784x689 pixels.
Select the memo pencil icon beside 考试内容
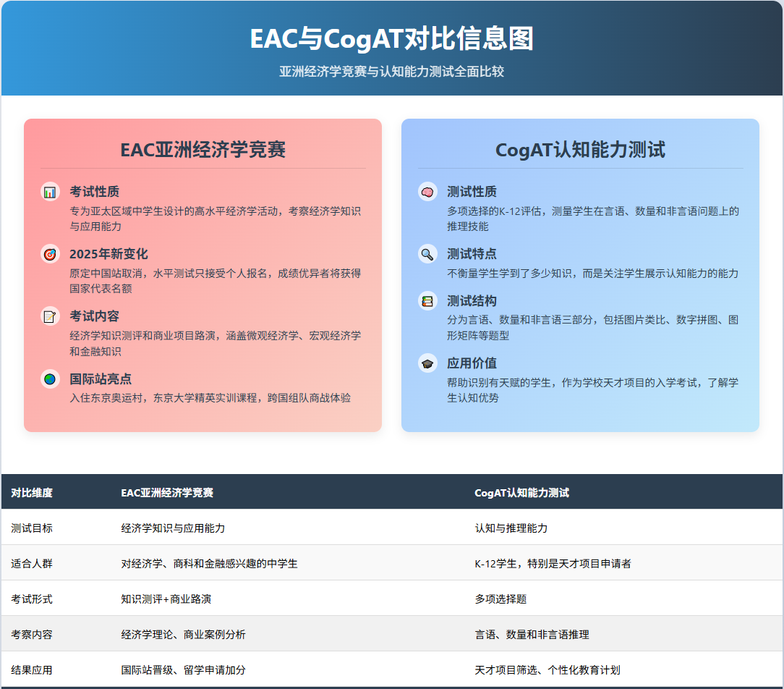click(50, 316)
